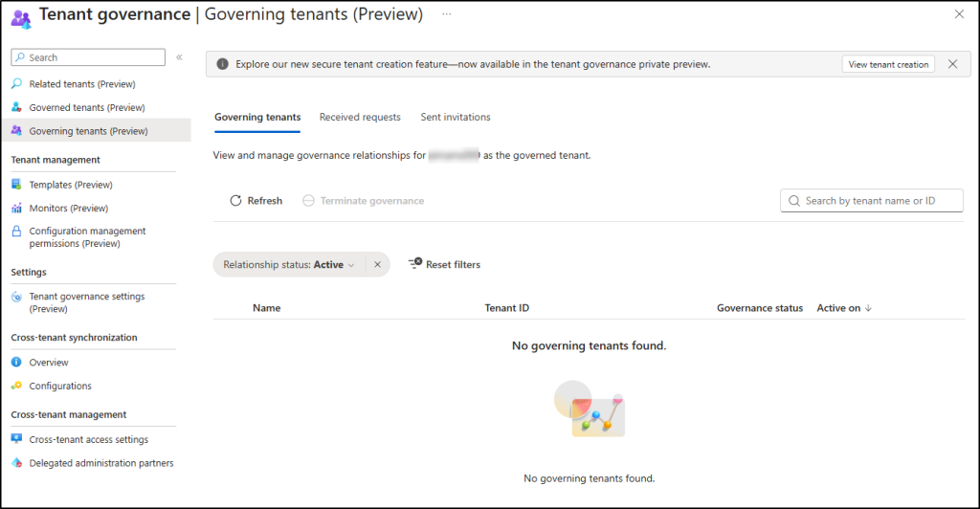The image size is (980, 509).
Task: Remove the Relationship status Active filter
Action: coord(377,265)
